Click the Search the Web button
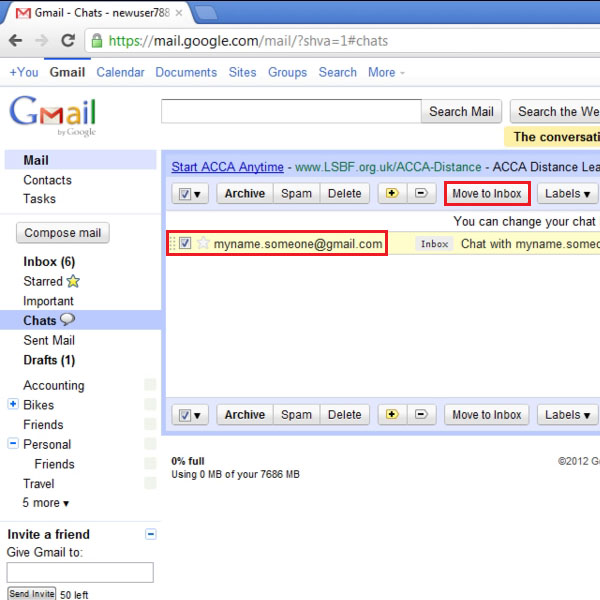 click(556, 111)
